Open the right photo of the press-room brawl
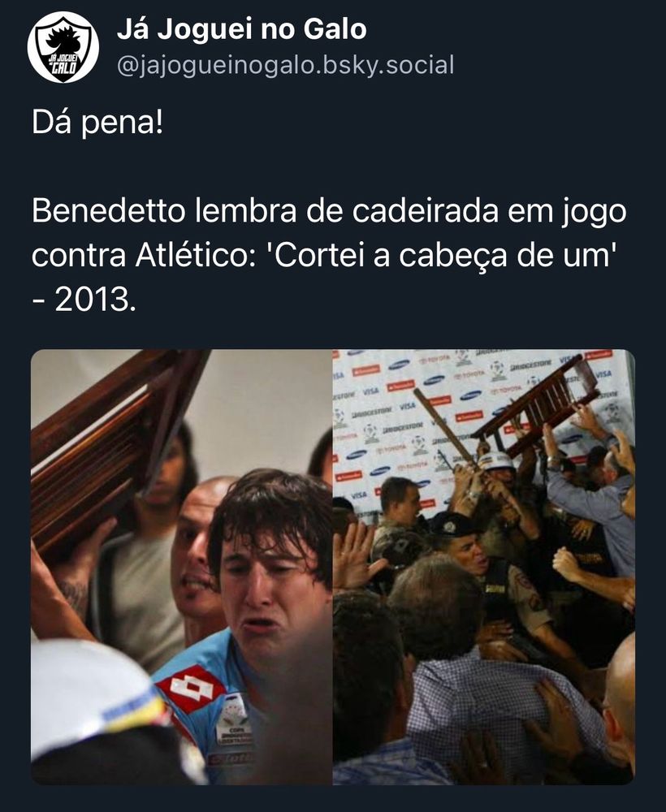 484,567
